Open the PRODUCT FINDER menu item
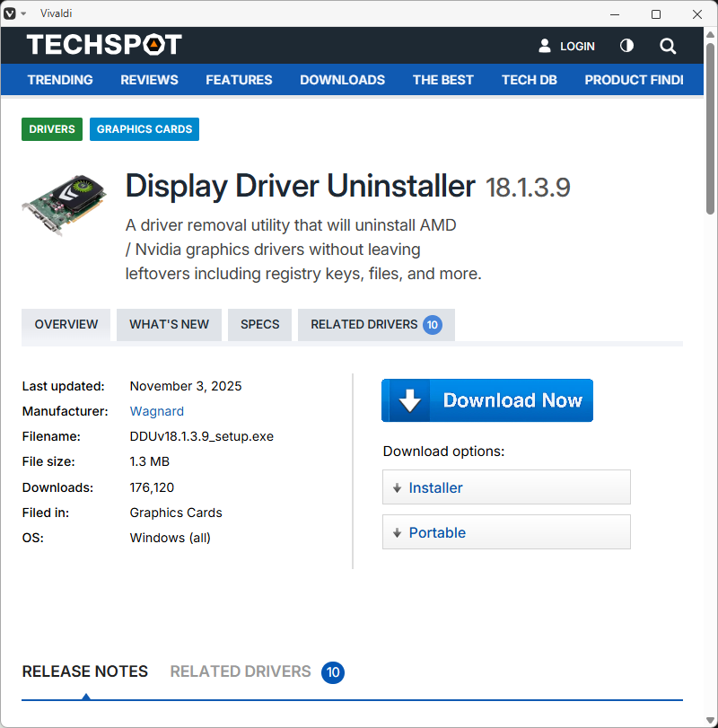This screenshot has width=718, height=728. pos(634,80)
